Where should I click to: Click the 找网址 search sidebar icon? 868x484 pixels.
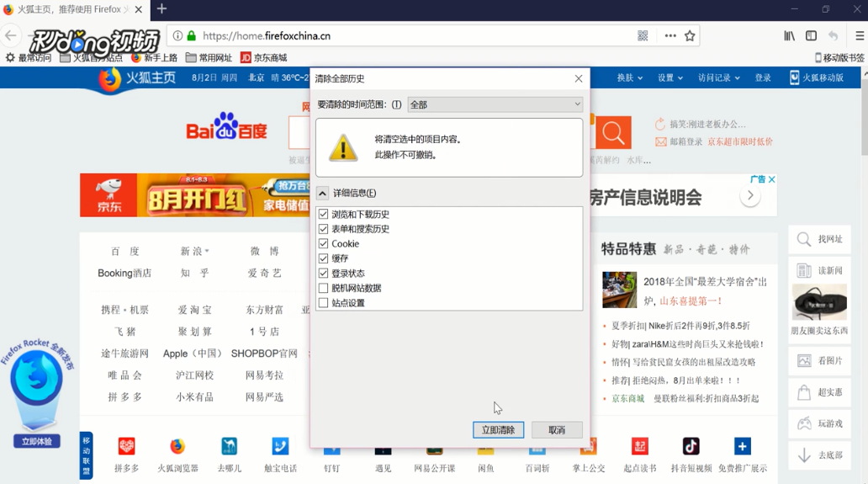click(x=804, y=239)
